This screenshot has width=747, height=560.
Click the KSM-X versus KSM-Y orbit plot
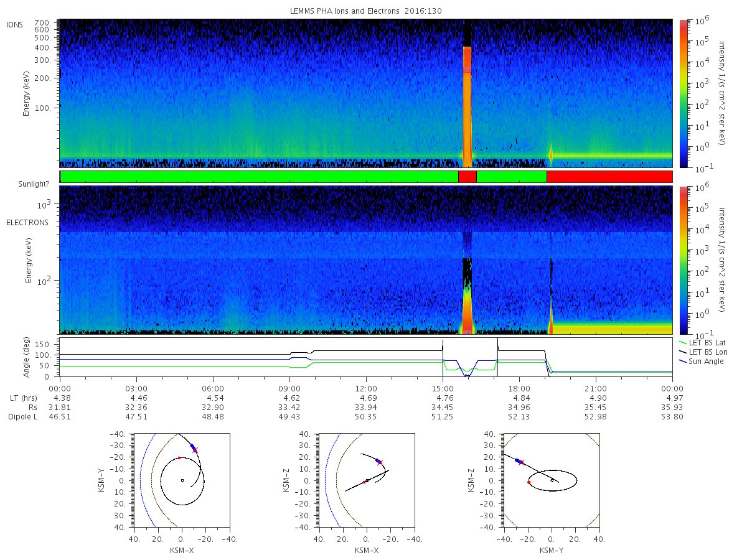point(181,480)
